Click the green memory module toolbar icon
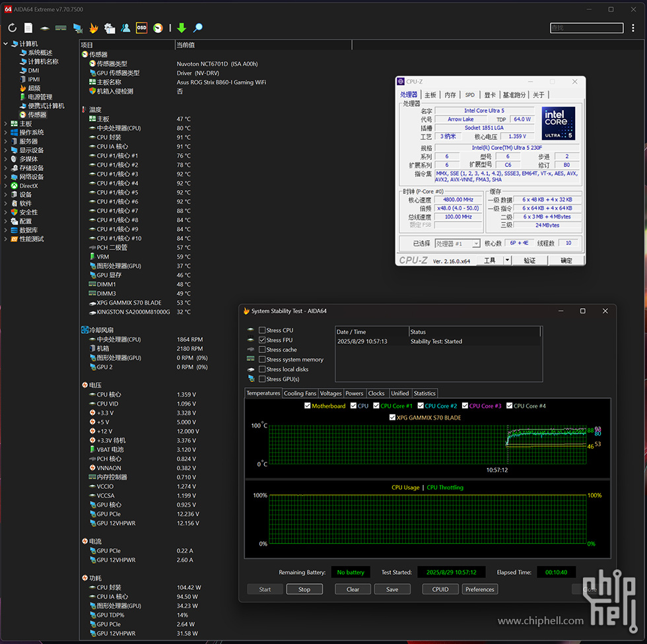Image resolution: width=647 pixels, height=644 pixels. point(61,28)
